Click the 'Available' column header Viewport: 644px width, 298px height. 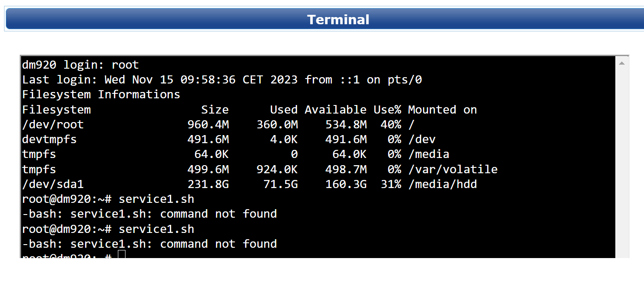tap(335, 110)
